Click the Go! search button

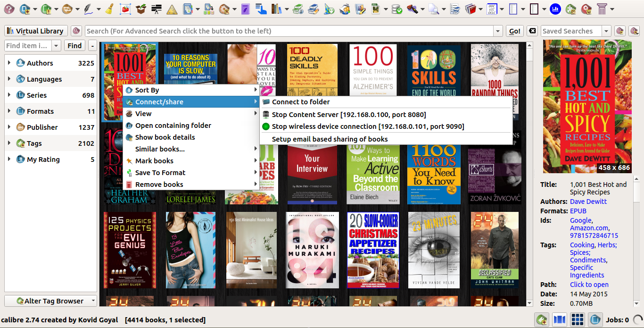[x=515, y=31]
